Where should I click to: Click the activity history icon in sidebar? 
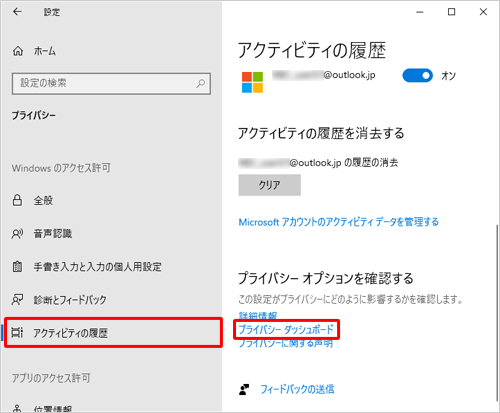point(17,332)
